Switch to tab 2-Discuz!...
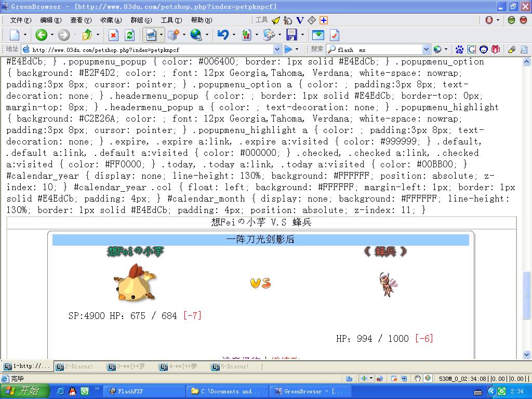The image size is (532, 399). tap(79, 366)
